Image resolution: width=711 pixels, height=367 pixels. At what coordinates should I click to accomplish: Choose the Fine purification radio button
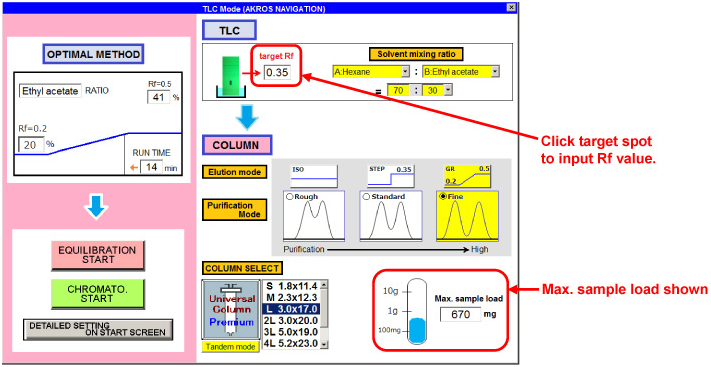click(x=443, y=197)
